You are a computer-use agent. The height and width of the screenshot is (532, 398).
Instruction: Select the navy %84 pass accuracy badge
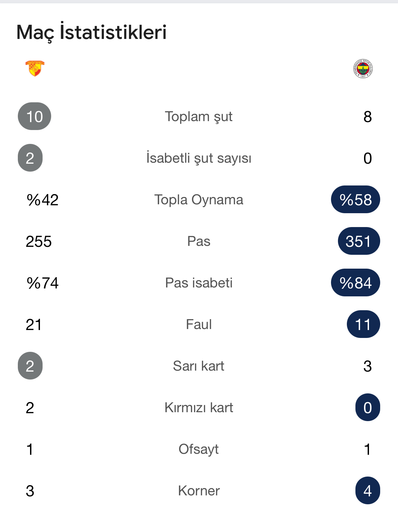click(355, 283)
